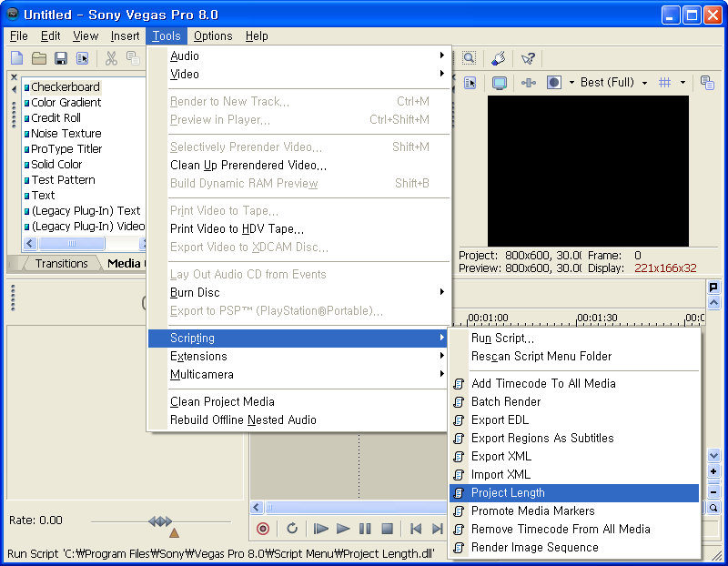Pause playback
The width and height of the screenshot is (728, 566).
pos(365,529)
